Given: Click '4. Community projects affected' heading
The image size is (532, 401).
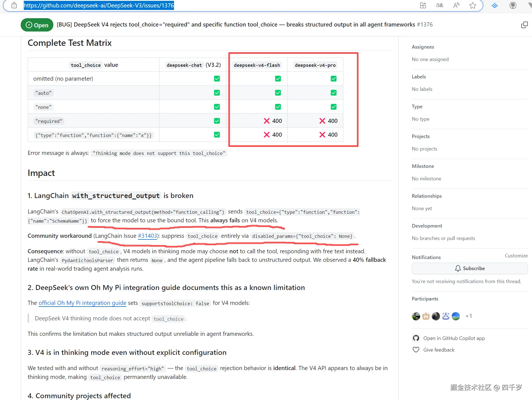Looking at the screenshot, I should 79,396.
